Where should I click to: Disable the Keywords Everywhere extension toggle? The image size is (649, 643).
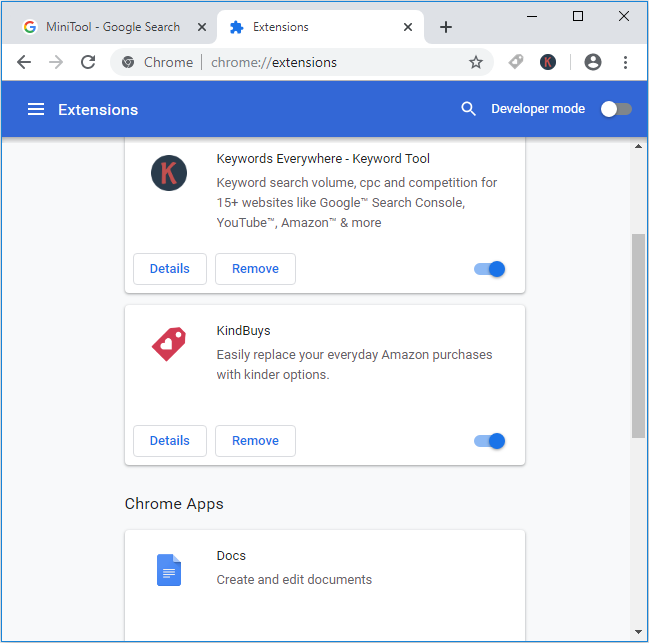[x=490, y=269]
